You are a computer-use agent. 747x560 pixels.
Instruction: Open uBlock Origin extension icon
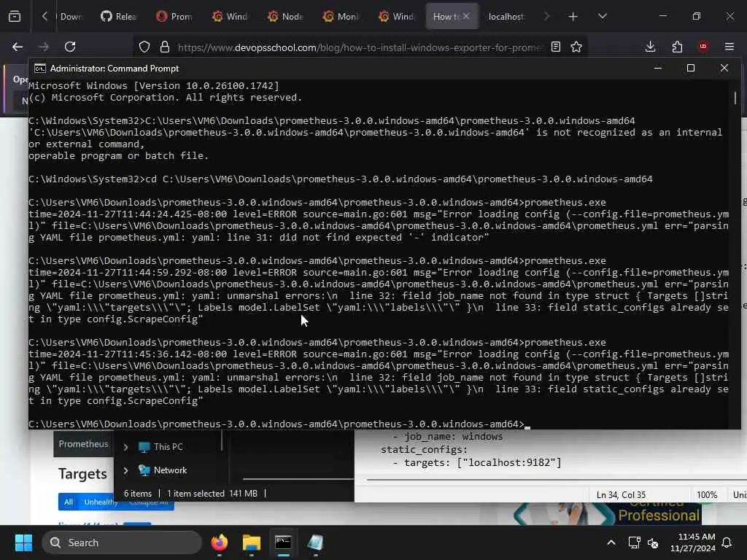(x=703, y=47)
